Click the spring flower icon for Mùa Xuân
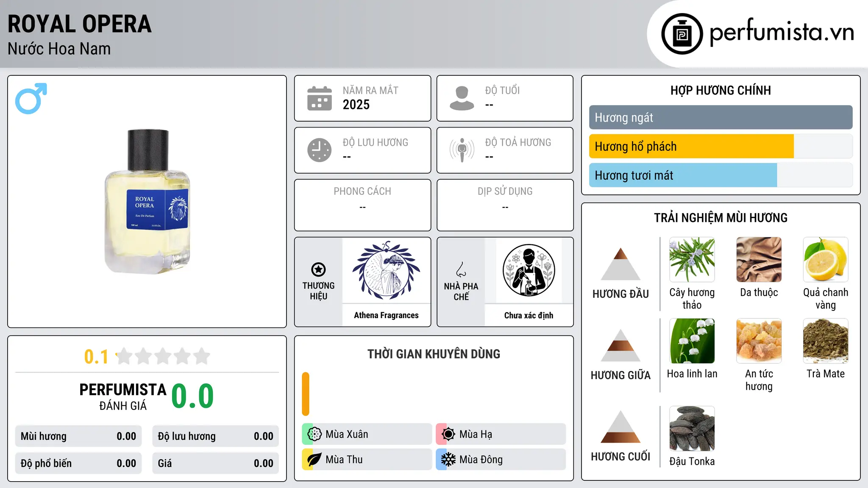The image size is (868, 488). [314, 434]
